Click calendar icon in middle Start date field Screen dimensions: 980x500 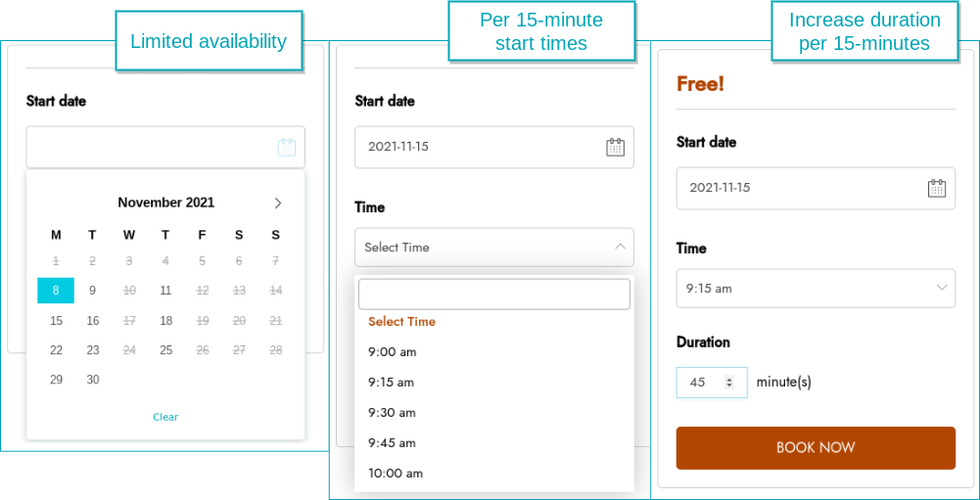[615, 148]
